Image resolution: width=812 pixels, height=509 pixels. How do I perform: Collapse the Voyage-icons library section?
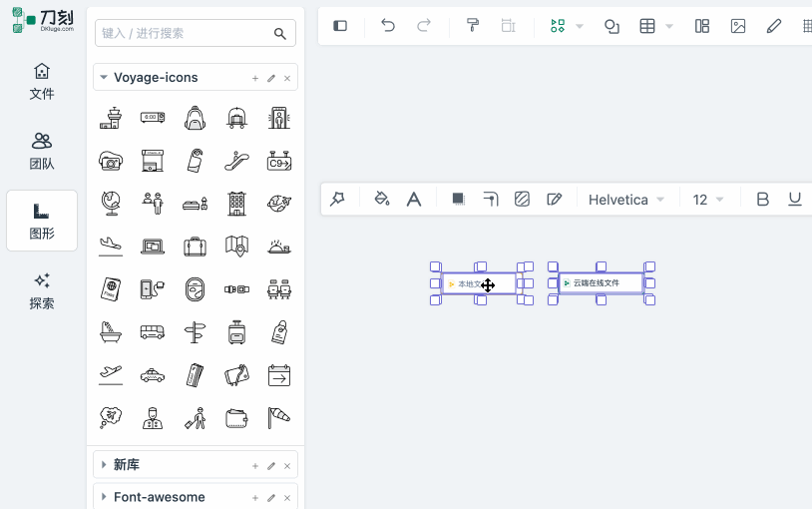(104, 77)
